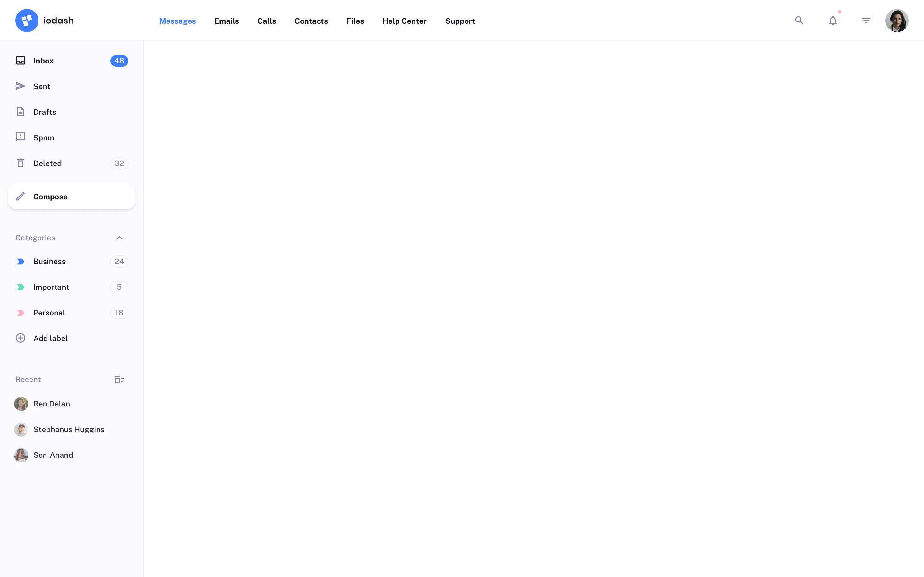Add a new label
Screen dimensions: 924x577
[x=50, y=338]
